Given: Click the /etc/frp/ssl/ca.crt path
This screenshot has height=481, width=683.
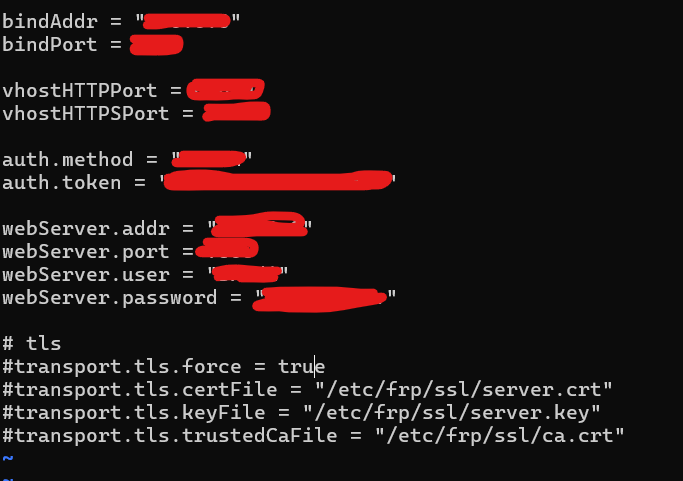Looking at the screenshot, I should (500, 436).
